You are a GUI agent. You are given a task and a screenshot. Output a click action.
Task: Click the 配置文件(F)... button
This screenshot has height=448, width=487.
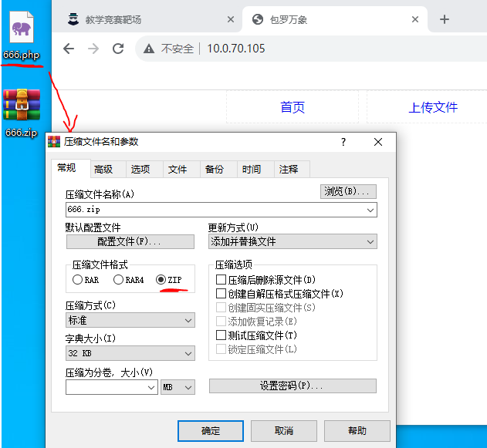[x=130, y=241]
